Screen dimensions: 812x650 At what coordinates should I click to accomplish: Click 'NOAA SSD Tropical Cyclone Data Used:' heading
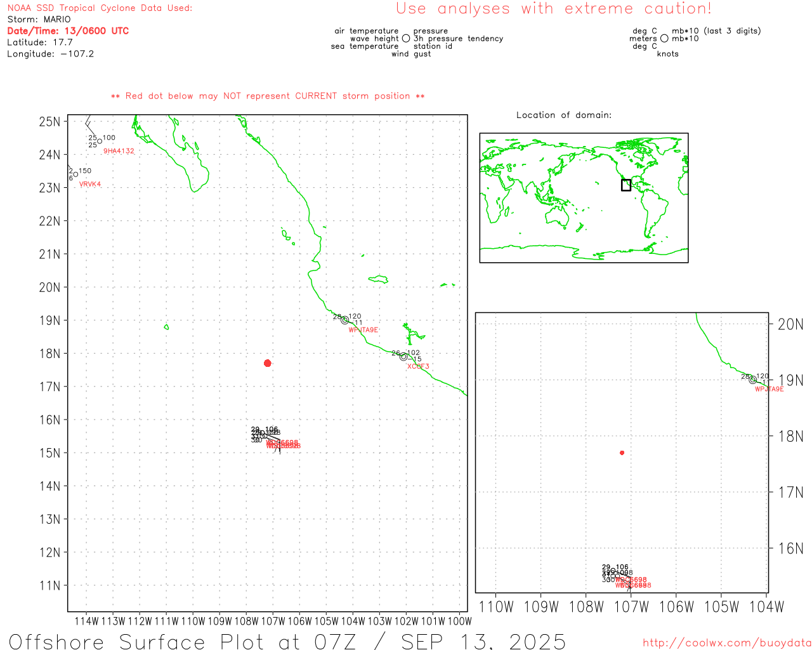click(x=100, y=8)
